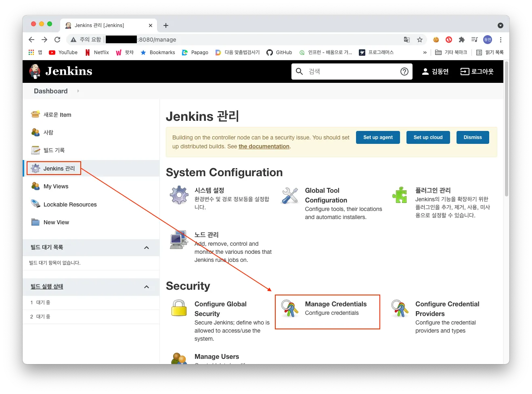Click the Configure Global Security heading link
This screenshot has height=394, width=532.
pos(220,309)
